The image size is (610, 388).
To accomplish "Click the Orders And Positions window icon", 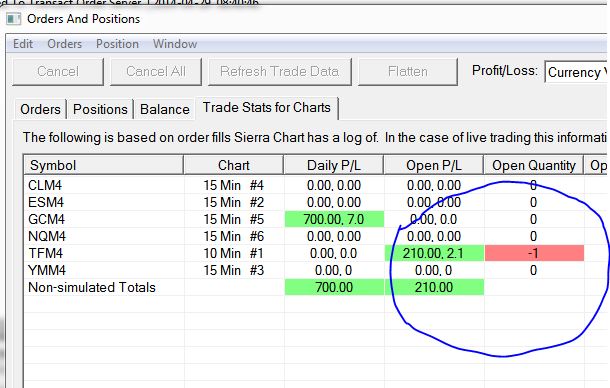I will pos(14,19).
